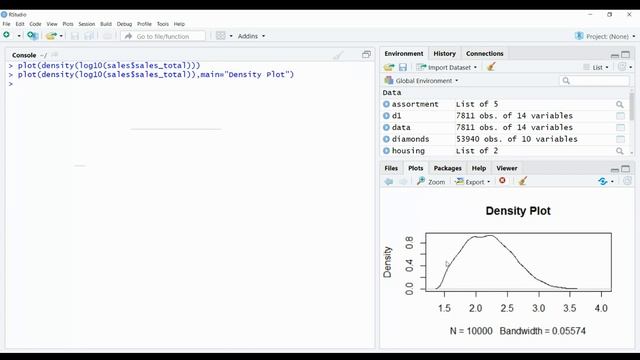Open the Profile menu

[x=144, y=24]
